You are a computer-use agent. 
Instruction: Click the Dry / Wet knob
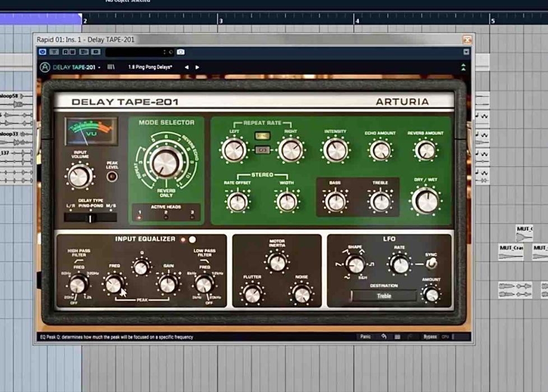pyautogui.click(x=426, y=201)
